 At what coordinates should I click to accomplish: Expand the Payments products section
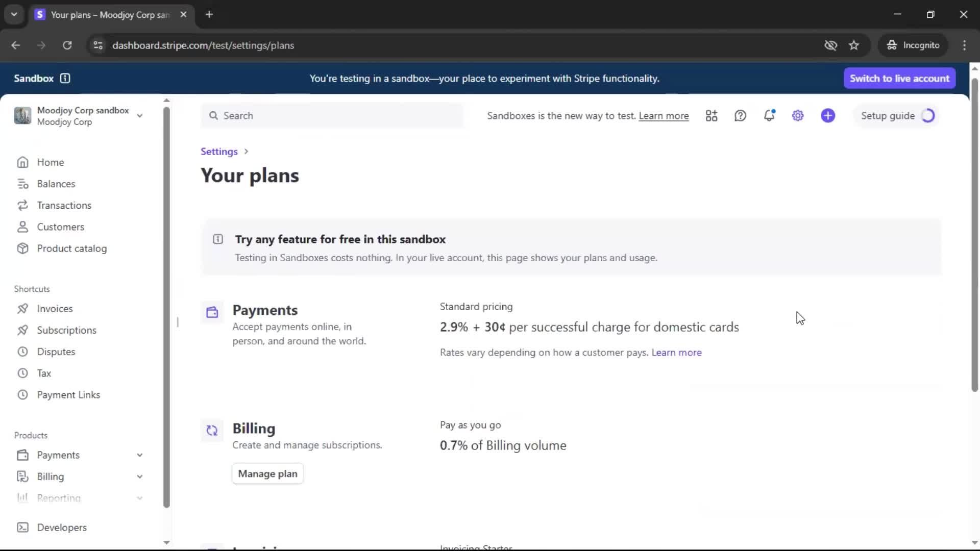point(139,455)
